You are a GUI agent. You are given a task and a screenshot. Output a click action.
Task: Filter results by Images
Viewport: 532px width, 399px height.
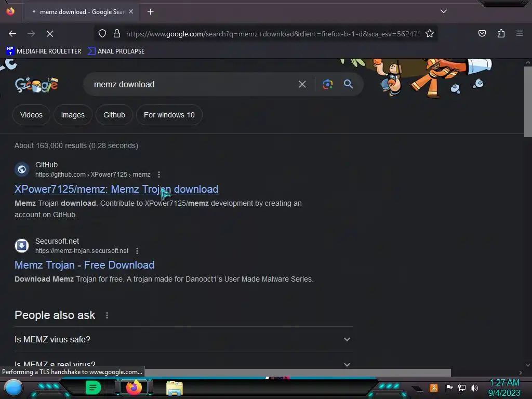click(x=73, y=115)
